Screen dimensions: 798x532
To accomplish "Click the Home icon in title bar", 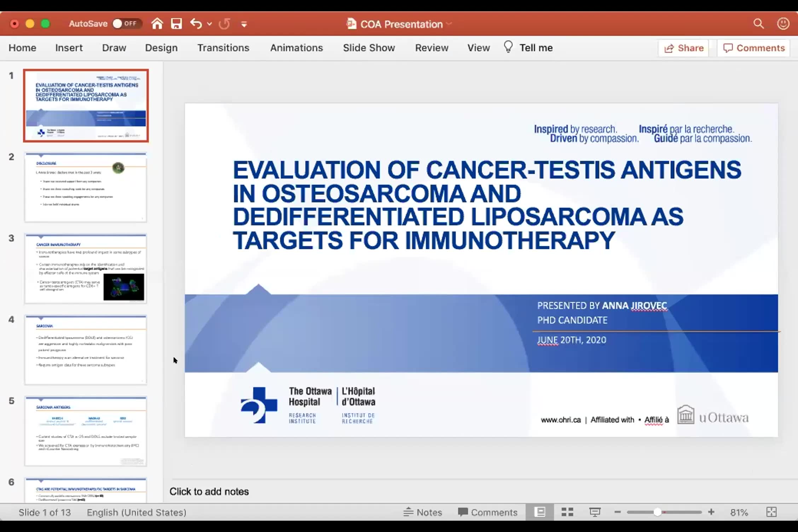I will pyautogui.click(x=157, y=24).
